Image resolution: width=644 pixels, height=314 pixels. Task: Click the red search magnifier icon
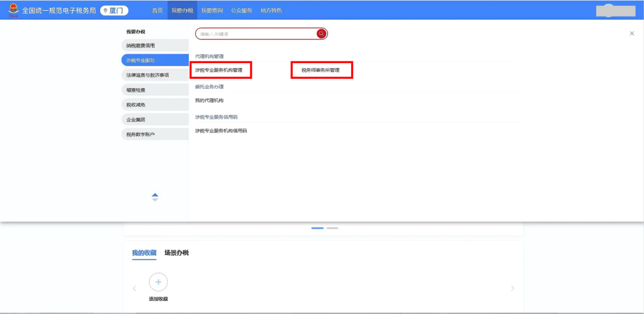click(x=321, y=33)
